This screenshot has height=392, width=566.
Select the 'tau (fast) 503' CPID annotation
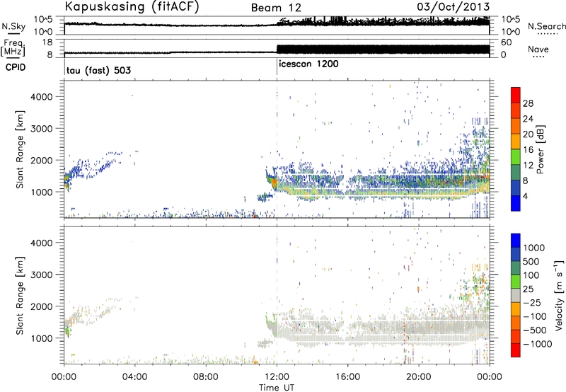(x=98, y=70)
